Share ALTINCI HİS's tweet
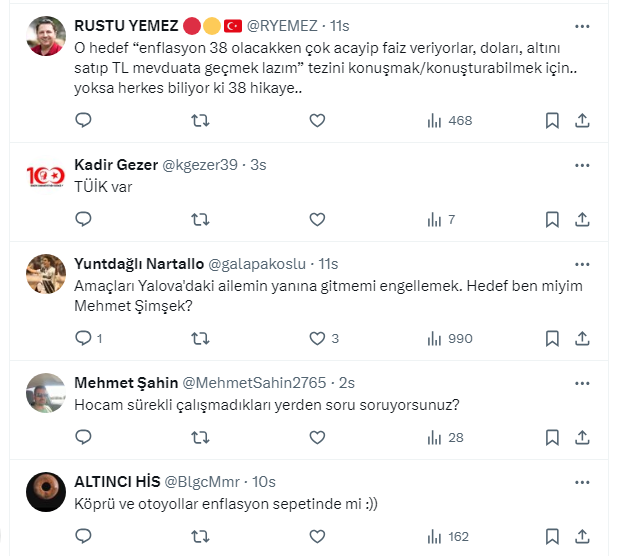Image resolution: width=622 pixels, height=556 pixels. [583, 536]
